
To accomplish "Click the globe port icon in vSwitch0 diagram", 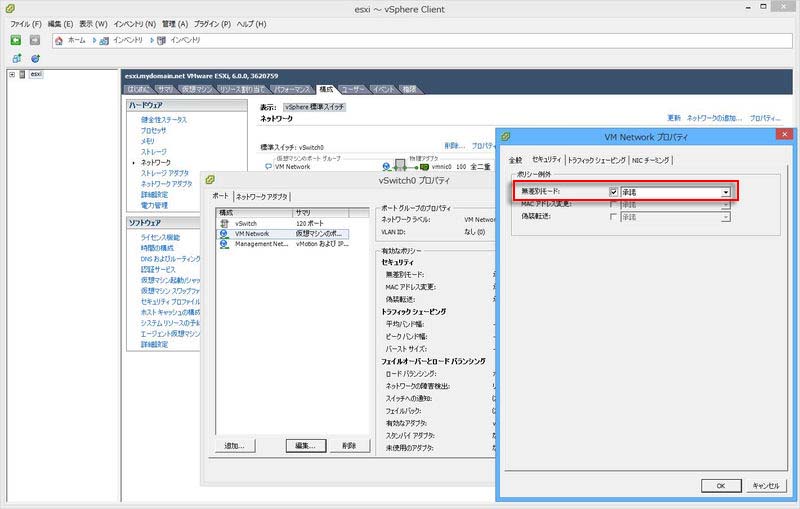I will tap(386, 166).
